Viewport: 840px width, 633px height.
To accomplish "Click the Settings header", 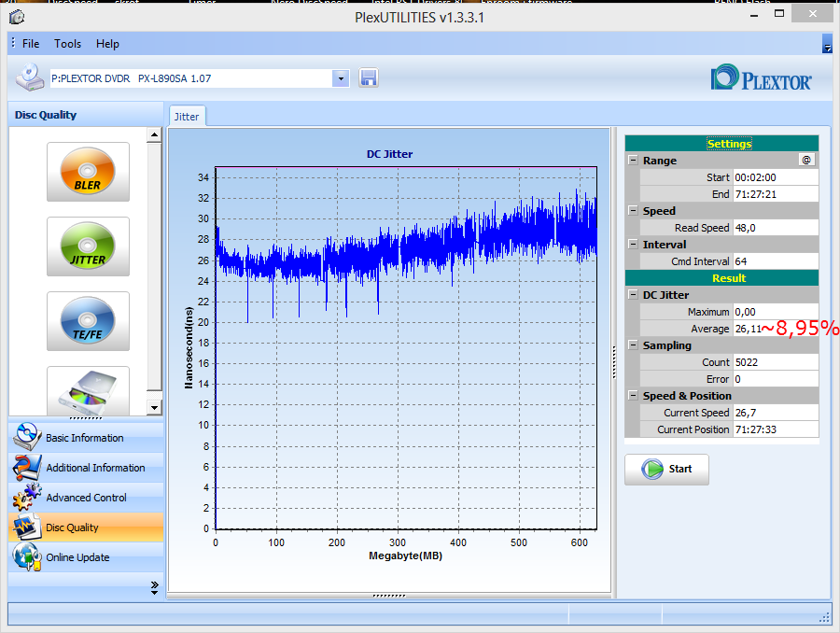I will coord(721,143).
